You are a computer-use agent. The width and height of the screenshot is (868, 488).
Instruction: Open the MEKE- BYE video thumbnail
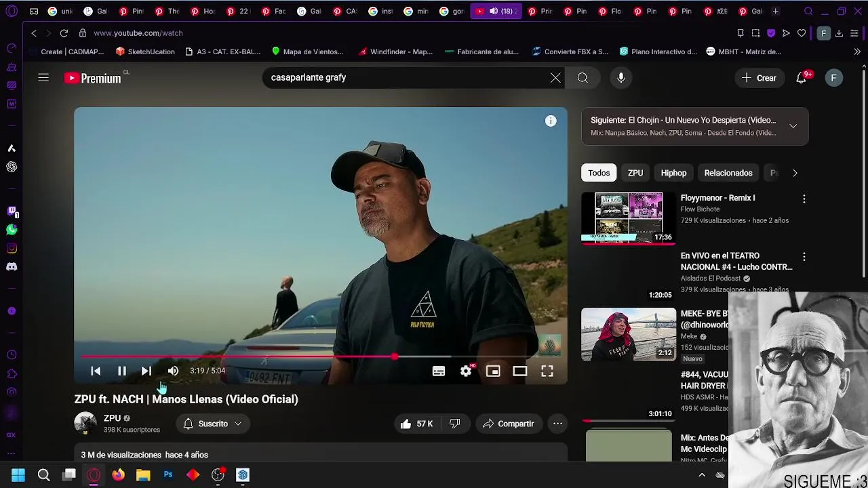pos(629,334)
